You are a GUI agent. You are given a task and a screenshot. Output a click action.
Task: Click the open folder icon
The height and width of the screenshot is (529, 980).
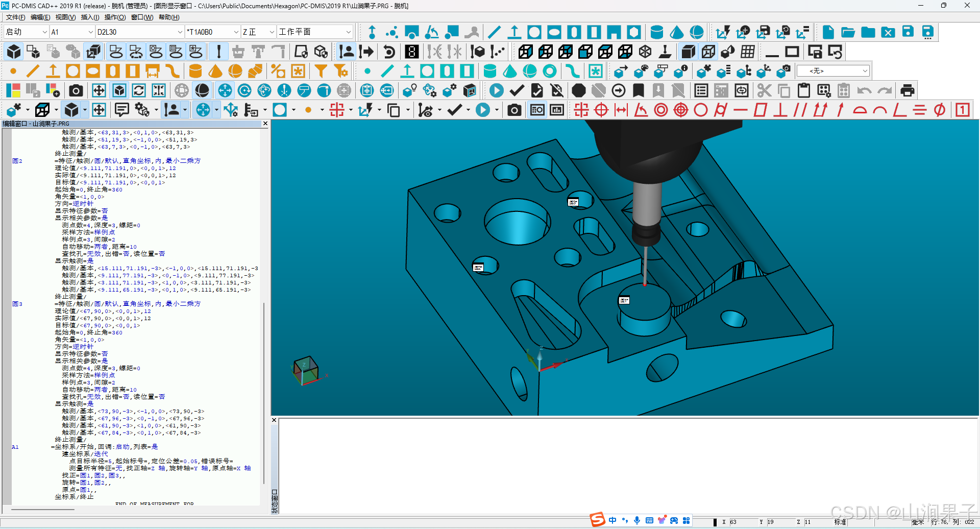(848, 32)
